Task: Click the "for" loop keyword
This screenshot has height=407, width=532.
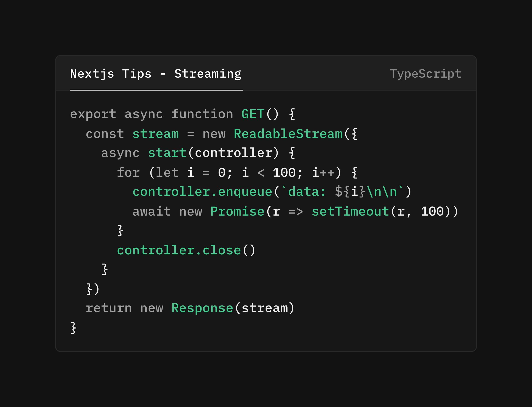Action: [x=128, y=172]
